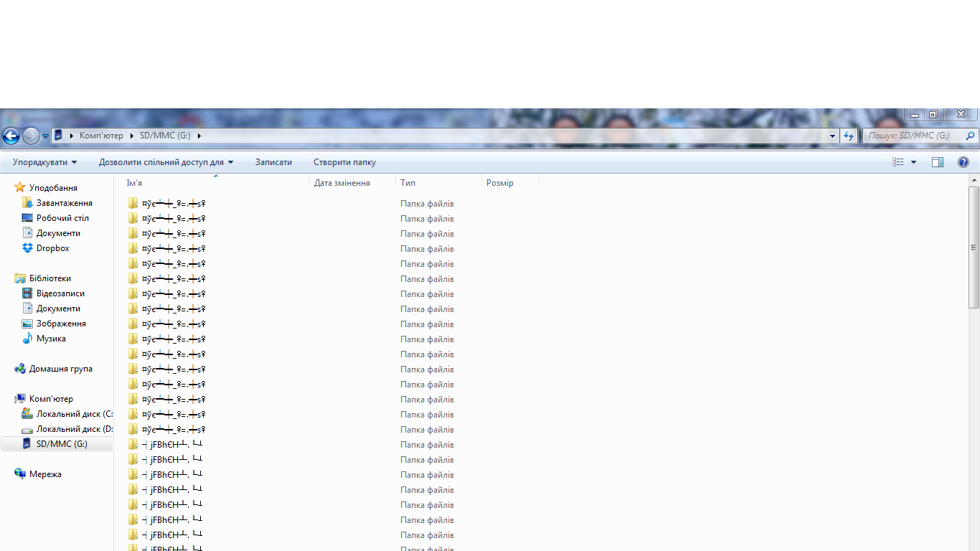Click the search magnifier icon
Image resolution: width=980 pixels, height=551 pixels.
click(x=970, y=136)
